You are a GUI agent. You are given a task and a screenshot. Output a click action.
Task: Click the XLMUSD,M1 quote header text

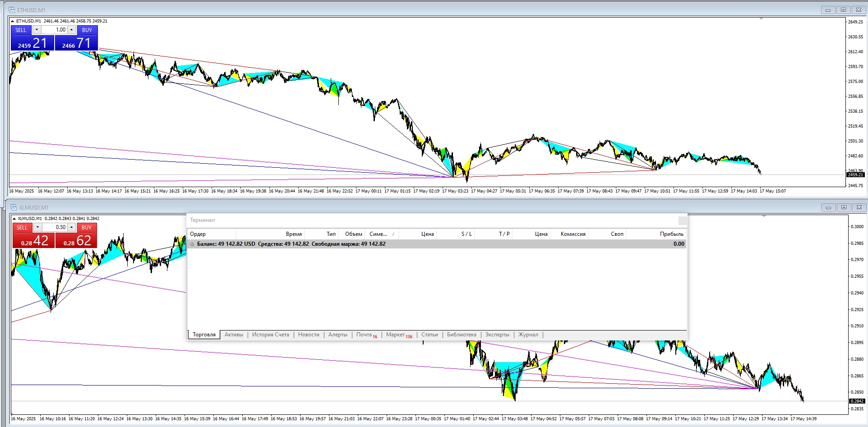(59, 219)
